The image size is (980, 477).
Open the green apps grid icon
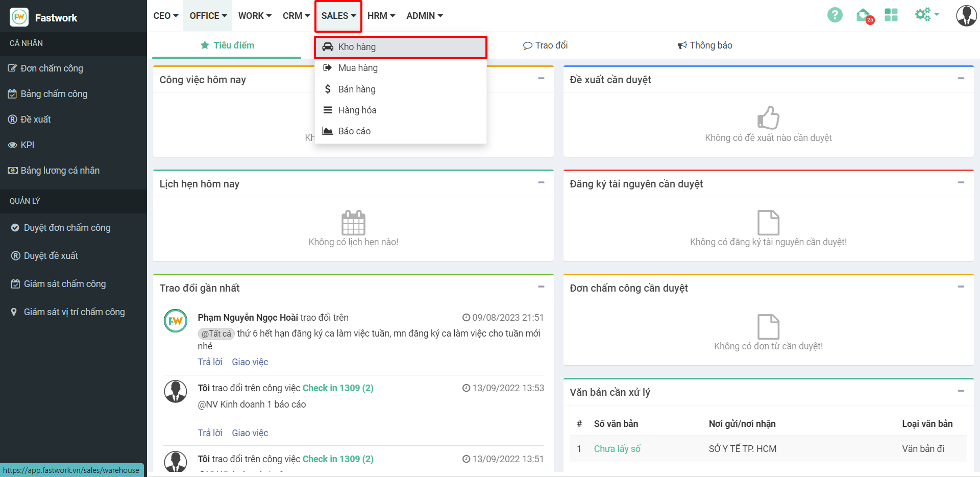coord(891,15)
